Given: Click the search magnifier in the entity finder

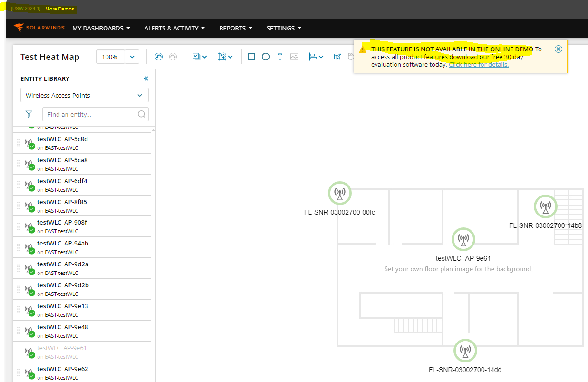Looking at the screenshot, I should 141,114.
